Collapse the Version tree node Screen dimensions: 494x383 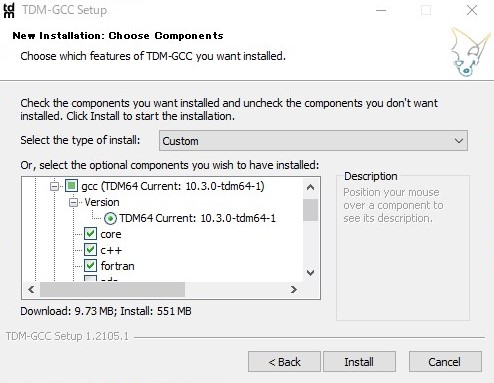point(73,202)
